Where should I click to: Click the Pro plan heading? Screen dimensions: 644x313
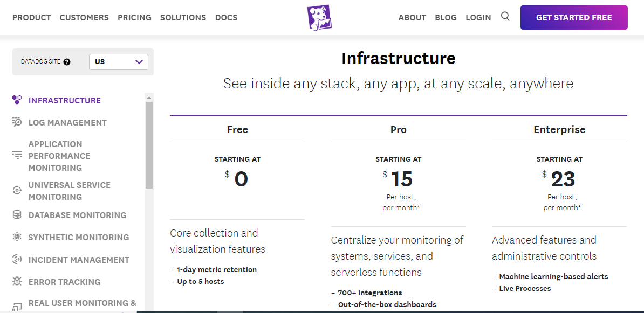399,130
